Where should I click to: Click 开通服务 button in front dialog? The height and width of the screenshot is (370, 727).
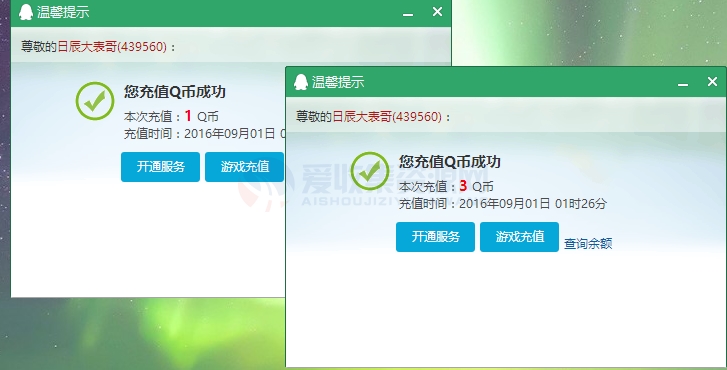click(435, 237)
